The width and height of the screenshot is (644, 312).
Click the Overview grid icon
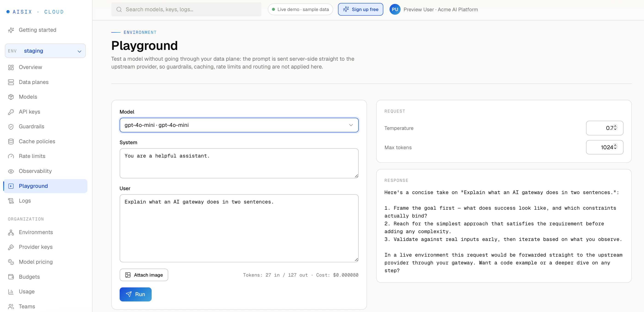11,67
